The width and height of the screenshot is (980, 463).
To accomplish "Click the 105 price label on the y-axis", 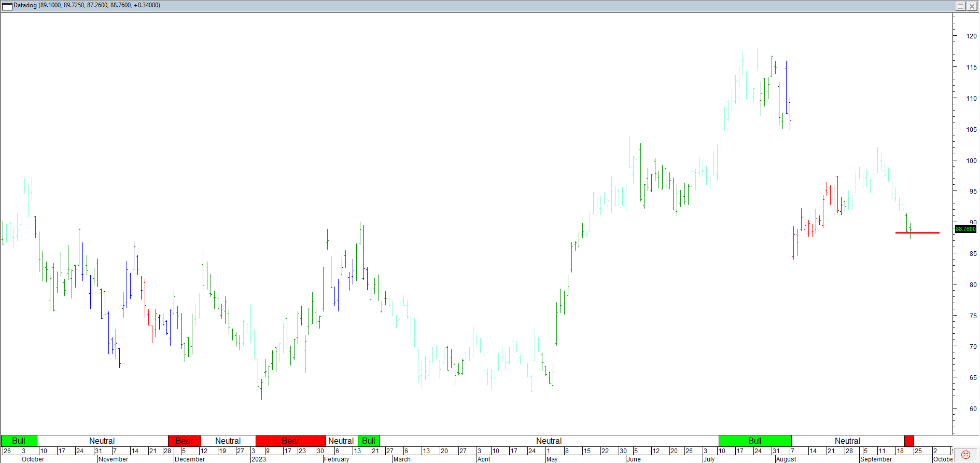I will pyautogui.click(x=971, y=129).
